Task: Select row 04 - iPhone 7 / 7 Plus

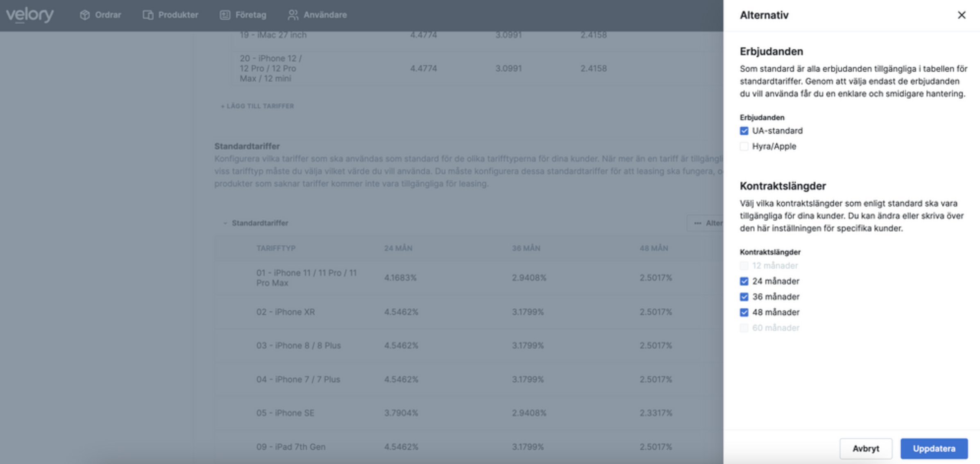Action: 469,380
